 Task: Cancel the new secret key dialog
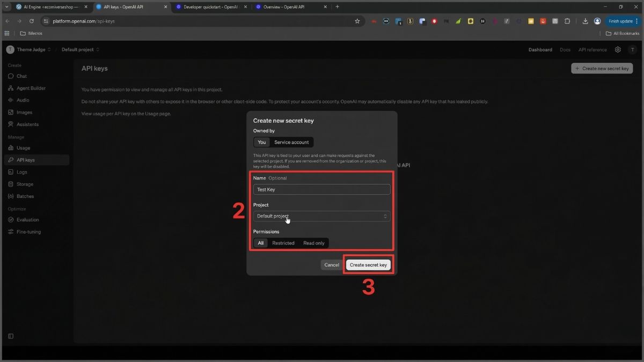[x=332, y=265]
